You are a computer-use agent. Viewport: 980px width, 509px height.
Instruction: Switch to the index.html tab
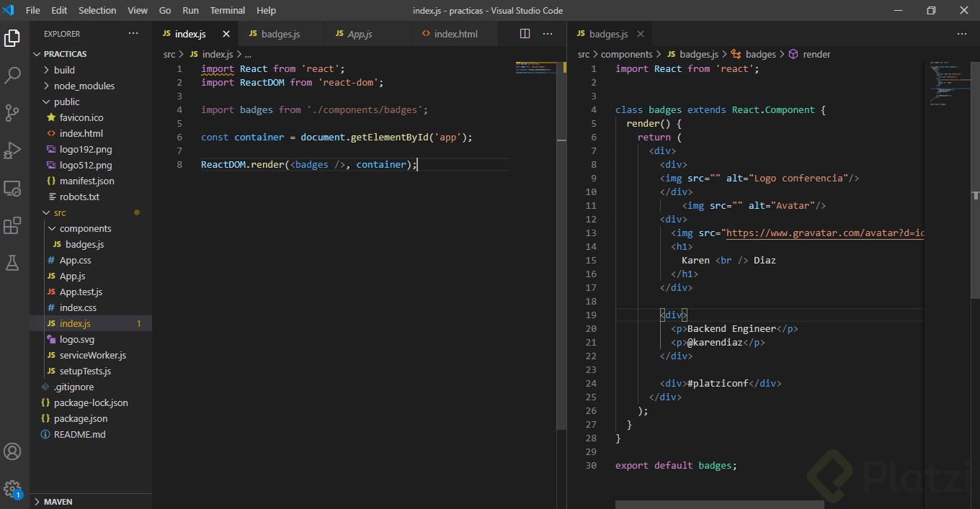coord(455,34)
